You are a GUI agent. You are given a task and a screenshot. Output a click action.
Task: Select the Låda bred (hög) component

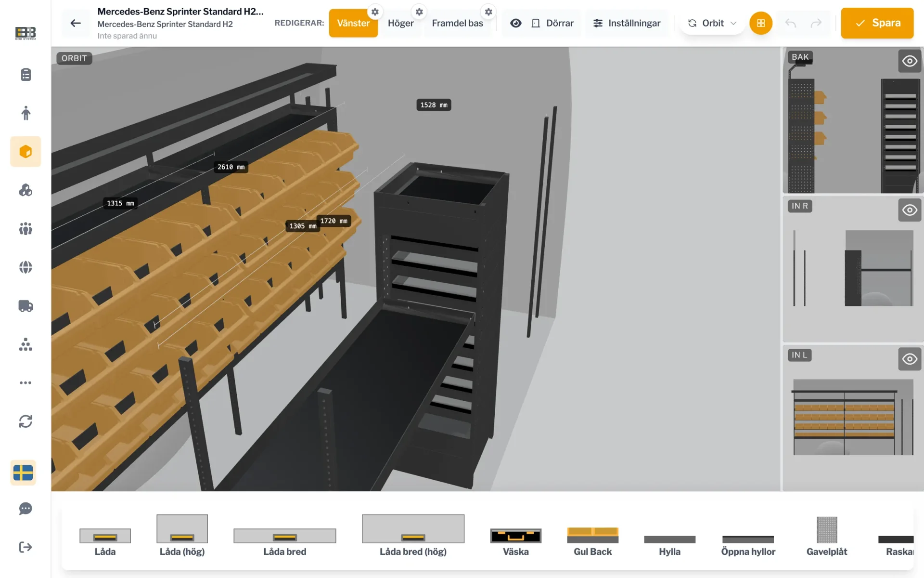pos(413,536)
